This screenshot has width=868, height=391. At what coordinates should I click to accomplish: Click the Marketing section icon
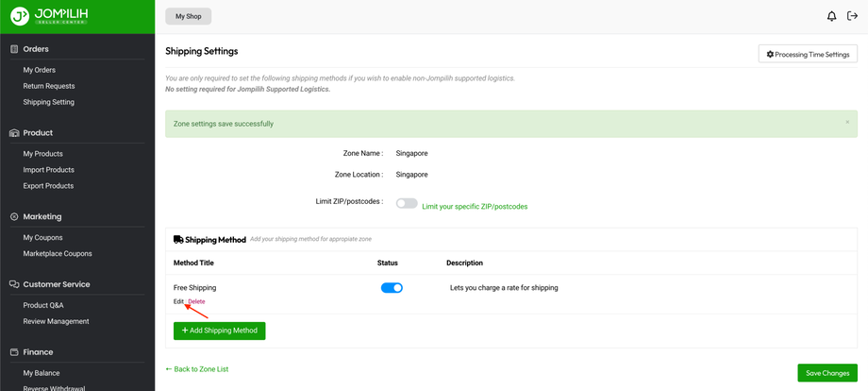pos(14,216)
